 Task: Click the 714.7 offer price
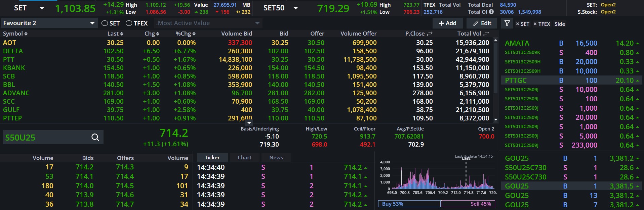125,204
